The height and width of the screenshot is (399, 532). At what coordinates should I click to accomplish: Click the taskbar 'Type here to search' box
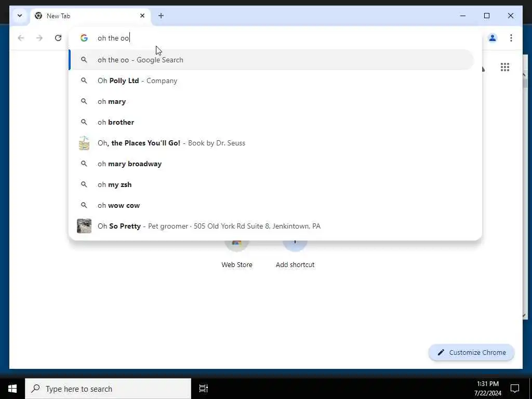108,389
